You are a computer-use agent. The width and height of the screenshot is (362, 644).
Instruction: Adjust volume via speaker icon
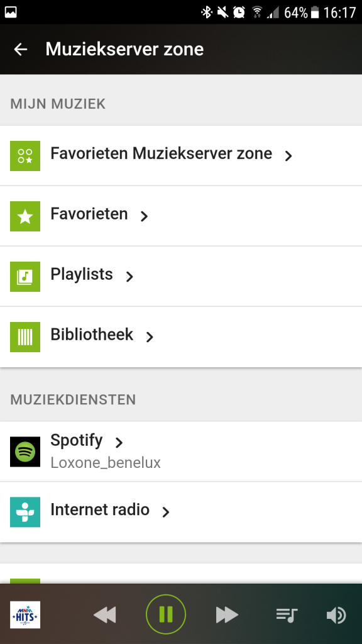point(337,614)
